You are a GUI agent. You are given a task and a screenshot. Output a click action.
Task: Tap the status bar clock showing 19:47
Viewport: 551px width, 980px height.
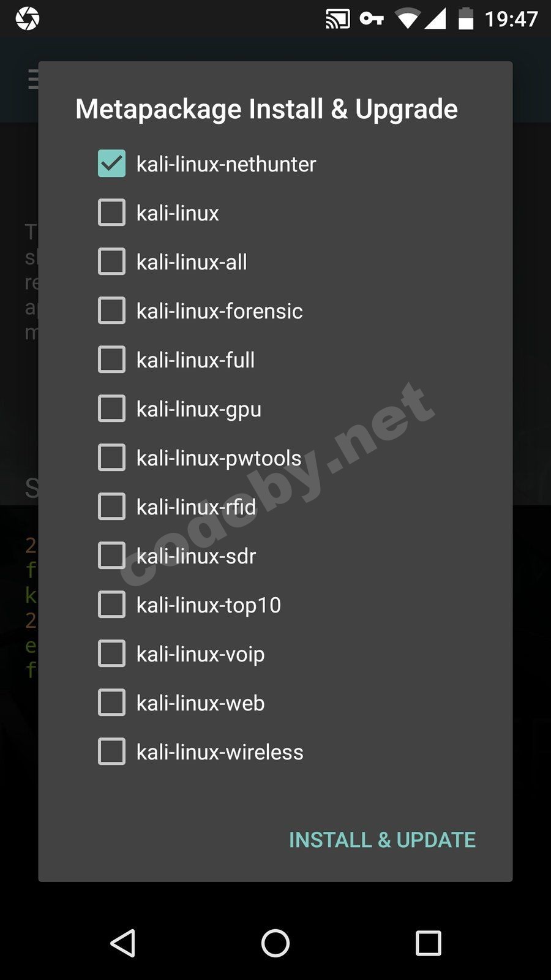(511, 19)
